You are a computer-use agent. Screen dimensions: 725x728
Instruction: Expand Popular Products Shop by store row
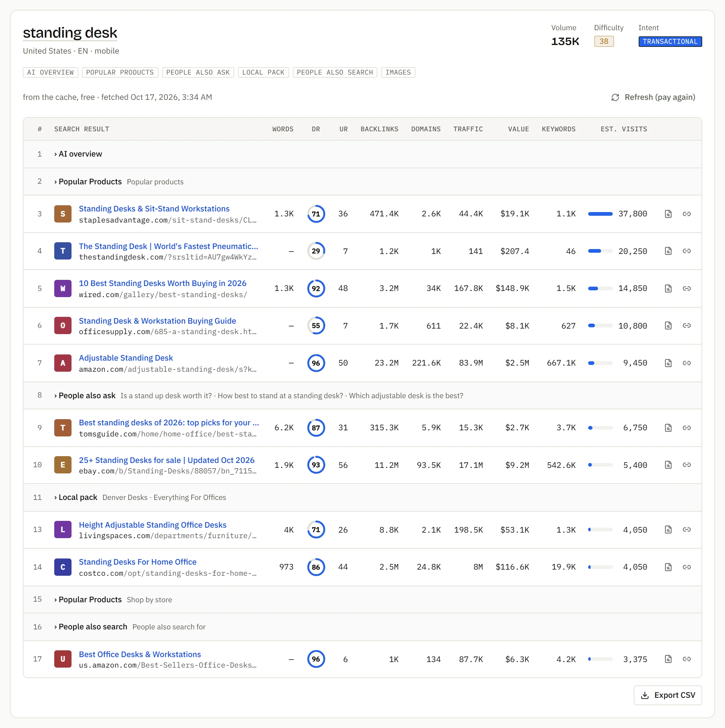click(x=362, y=599)
